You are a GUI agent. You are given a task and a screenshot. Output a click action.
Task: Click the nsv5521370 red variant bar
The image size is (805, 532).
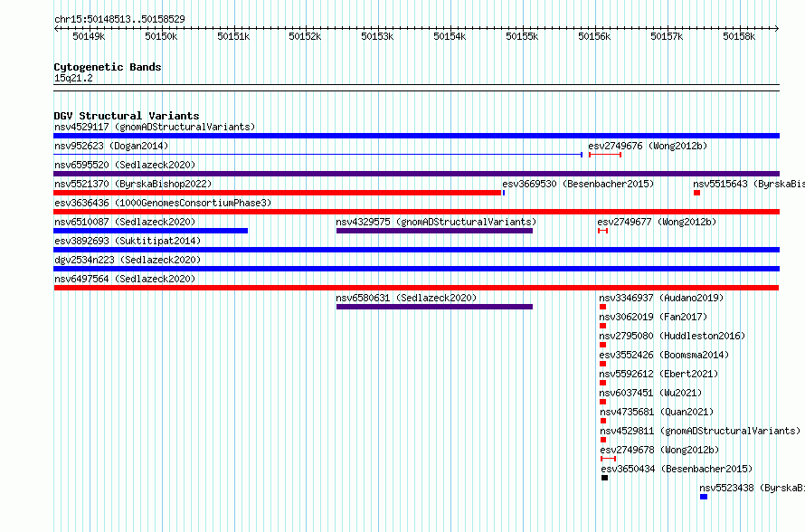click(278, 193)
